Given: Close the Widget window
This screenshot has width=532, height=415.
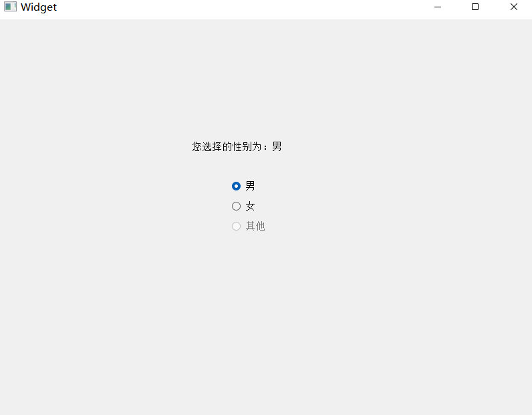Looking at the screenshot, I should click(514, 7).
